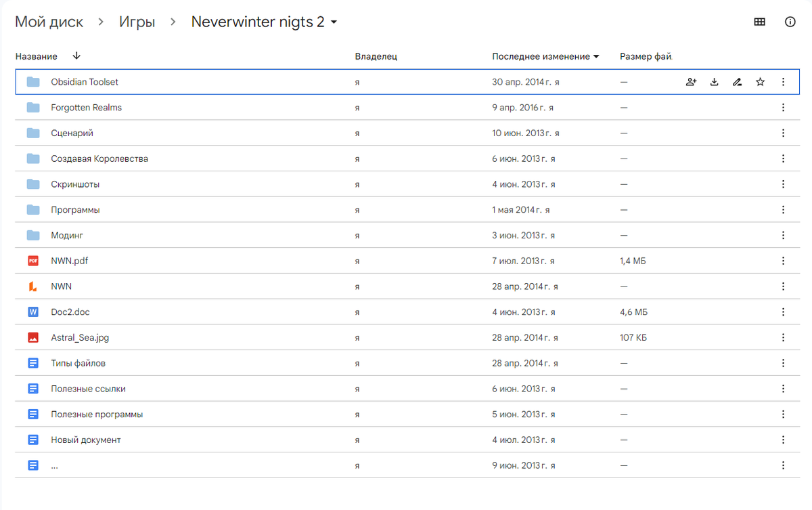Click the date 7 июл. 2013 г.
The width and height of the screenshot is (812, 510).
[519, 261]
